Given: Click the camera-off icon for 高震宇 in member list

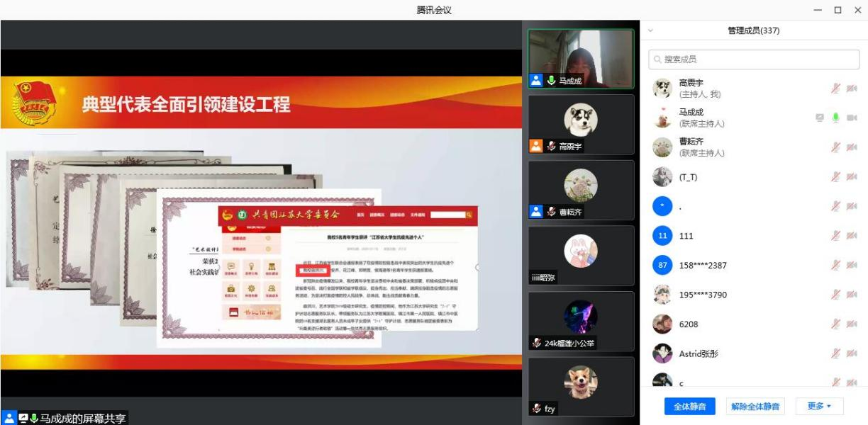Looking at the screenshot, I should [x=852, y=89].
